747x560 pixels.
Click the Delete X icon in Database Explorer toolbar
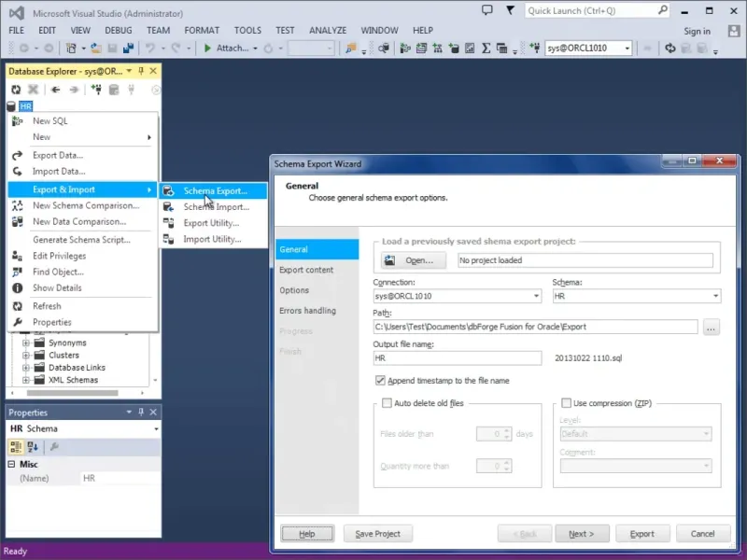point(33,90)
